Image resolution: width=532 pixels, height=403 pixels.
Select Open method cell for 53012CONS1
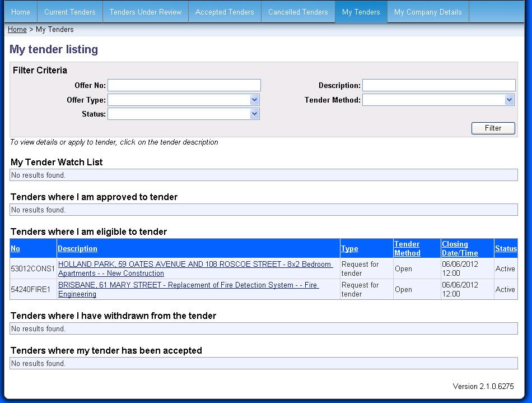pyautogui.click(x=417, y=268)
